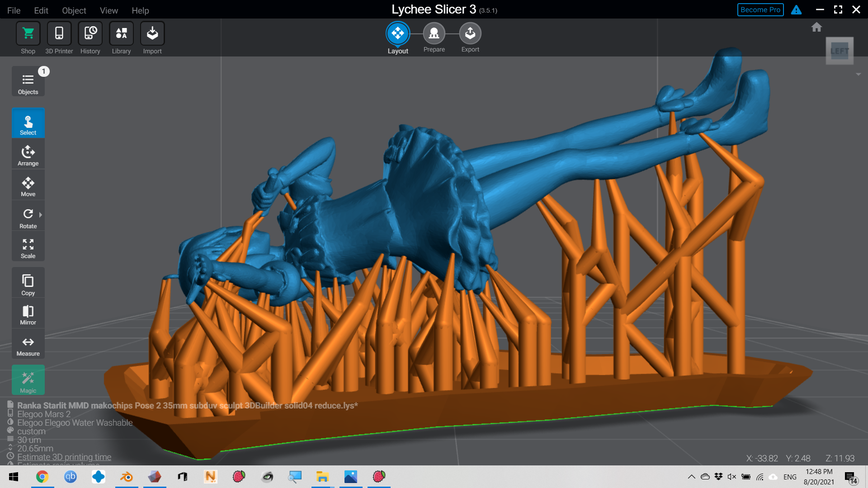The width and height of the screenshot is (868, 488).
Task: Open the Object menu
Action: click(74, 10)
